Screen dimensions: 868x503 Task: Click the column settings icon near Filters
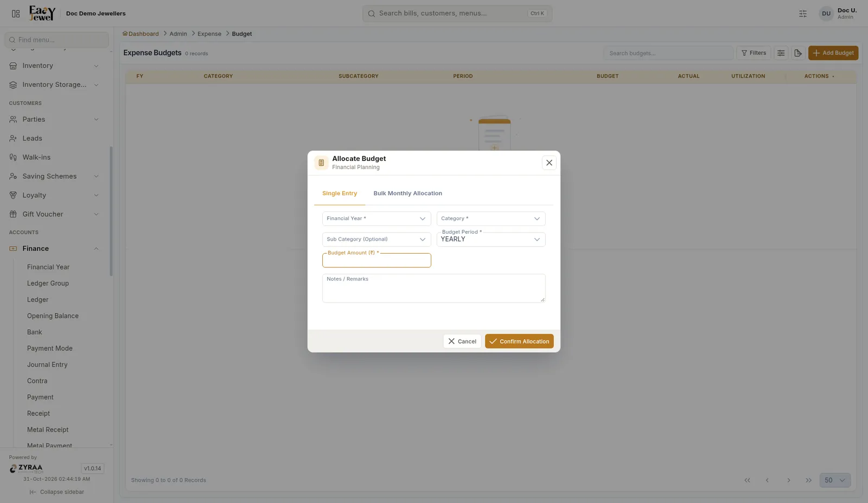click(x=781, y=53)
